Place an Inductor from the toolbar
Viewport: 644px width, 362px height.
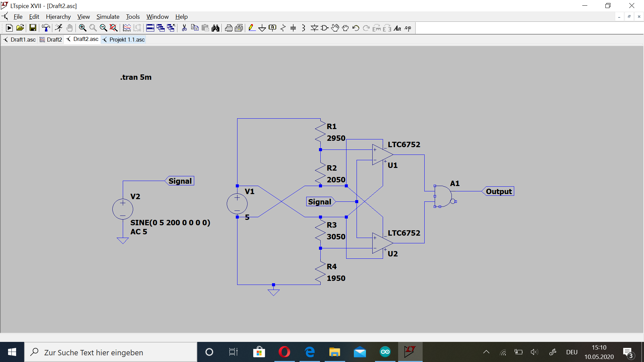304,28
